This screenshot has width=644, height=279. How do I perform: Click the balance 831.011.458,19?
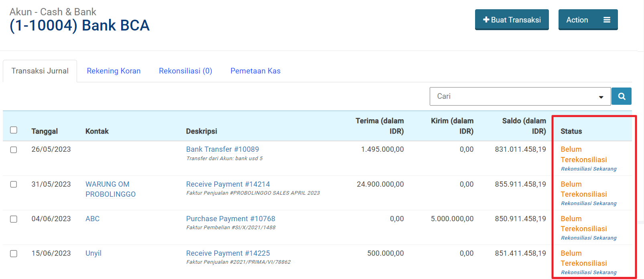(x=520, y=149)
